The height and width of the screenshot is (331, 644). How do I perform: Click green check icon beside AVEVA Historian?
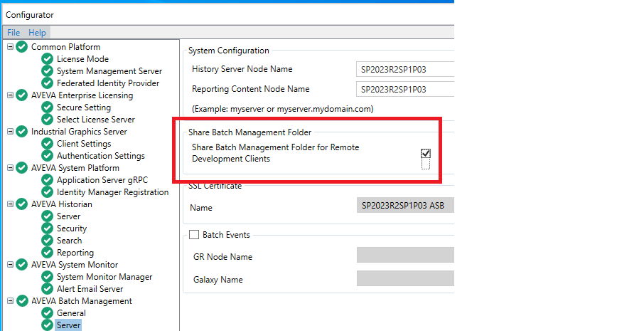point(22,204)
